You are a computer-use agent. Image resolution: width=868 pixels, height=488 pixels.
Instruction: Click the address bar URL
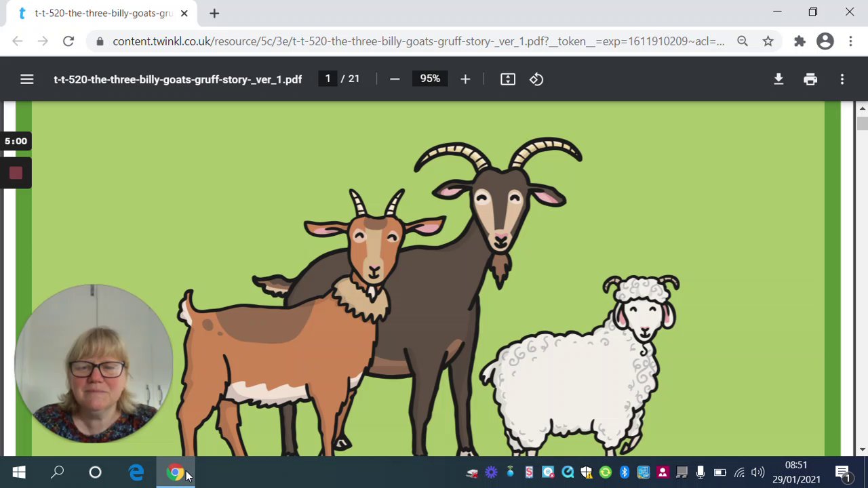click(x=418, y=41)
